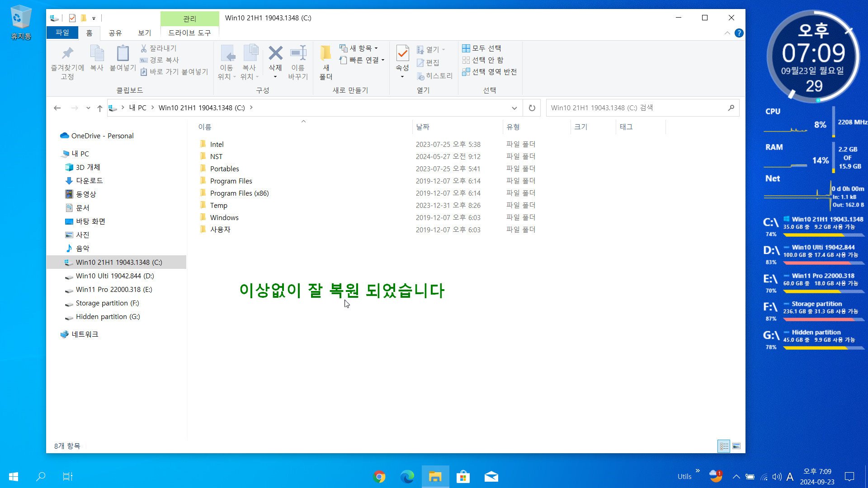
Task: Expand address bar history dropdown arrow
Action: tap(514, 108)
